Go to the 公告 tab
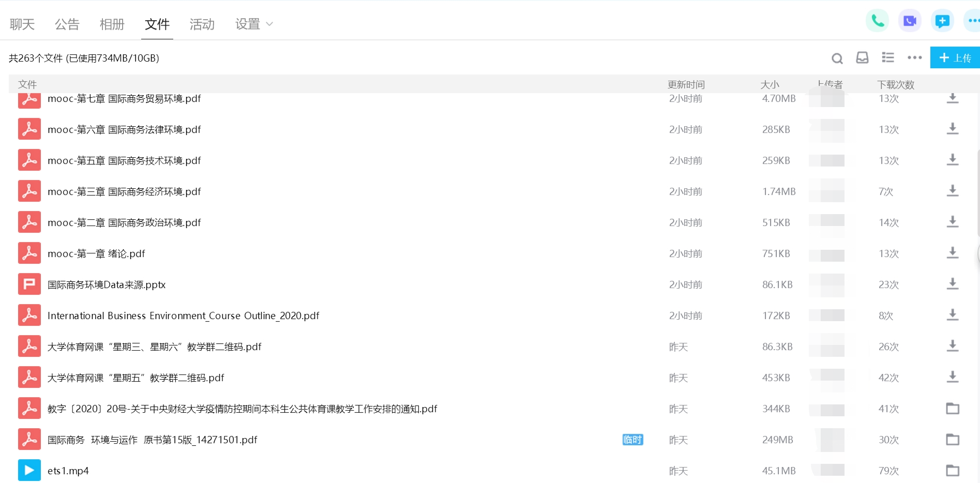This screenshot has height=483, width=980. click(67, 24)
